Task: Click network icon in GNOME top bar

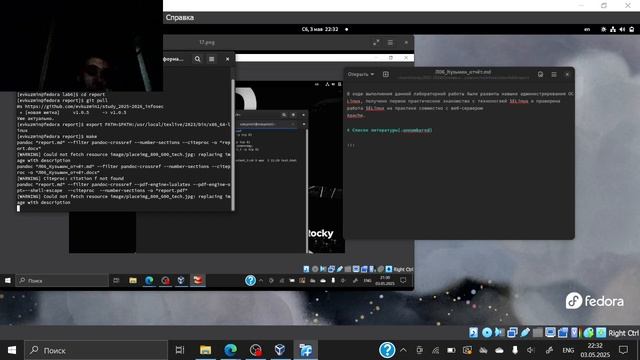Action: (x=613, y=29)
